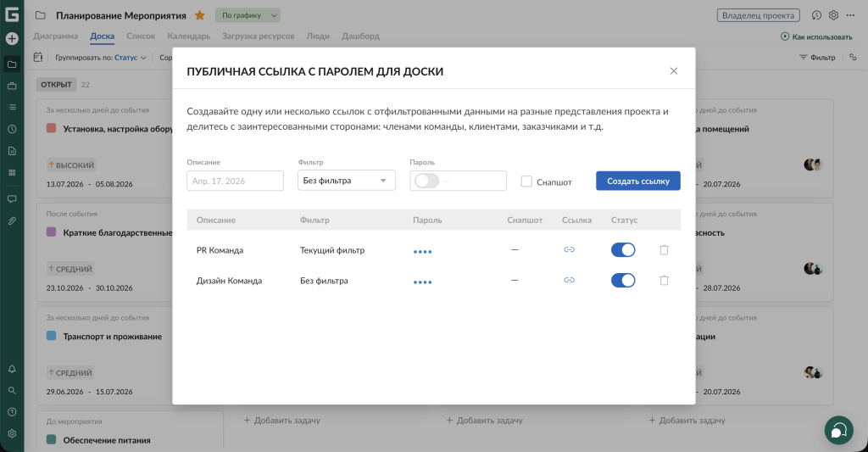Open the project history icon in header
The height and width of the screenshot is (452, 868).
point(816,15)
